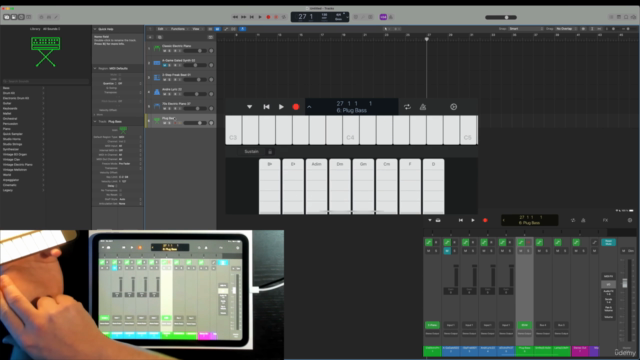This screenshot has width=640, height=360.
Task: Adjust Classic Electric Piano track volume slider
Action: pos(195,51)
